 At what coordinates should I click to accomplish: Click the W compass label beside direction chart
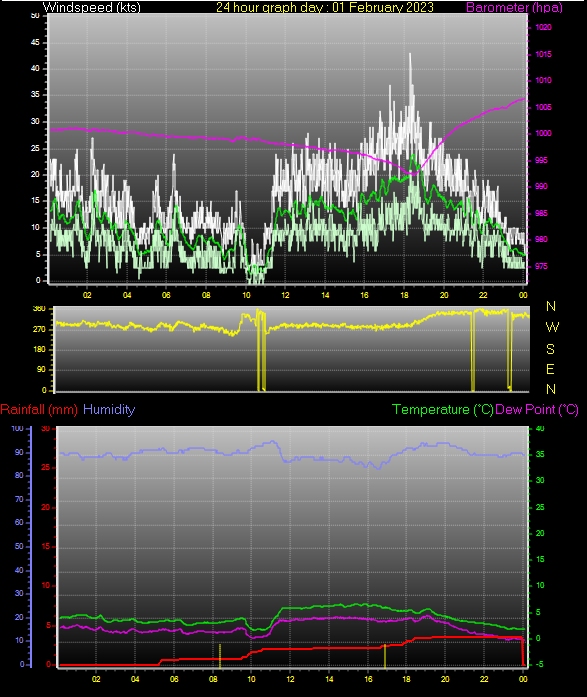552,328
